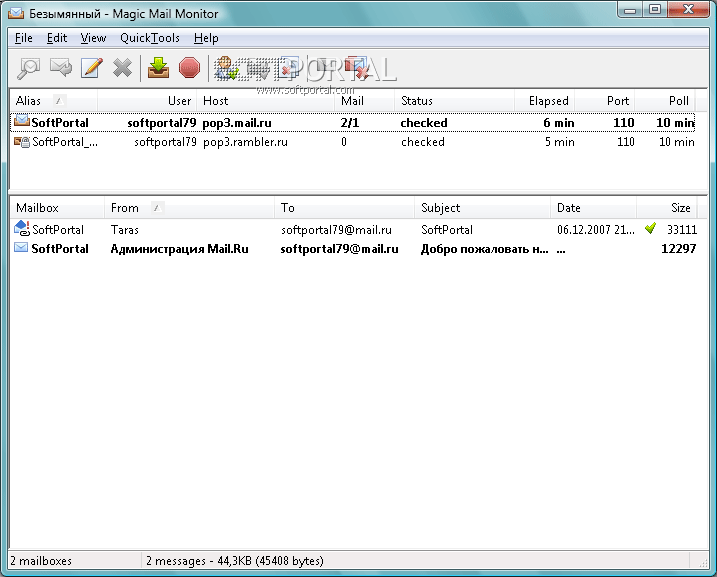Click the Status column header
The image size is (717, 577).
pyautogui.click(x=417, y=101)
